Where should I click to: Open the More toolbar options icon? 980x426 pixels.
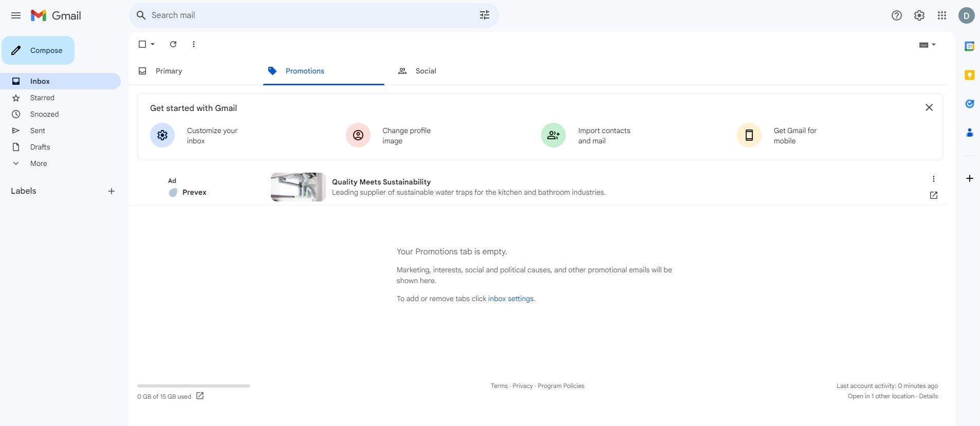194,44
